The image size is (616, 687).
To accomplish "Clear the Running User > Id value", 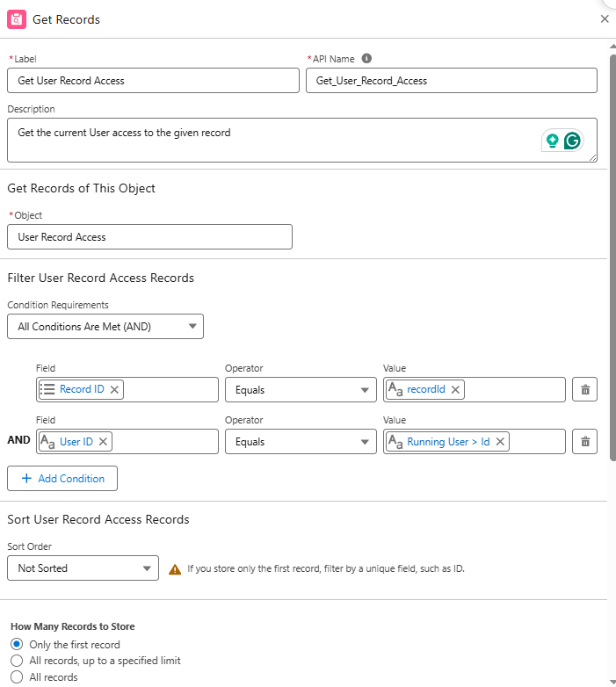I will pyautogui.click(x=500, y=442).
